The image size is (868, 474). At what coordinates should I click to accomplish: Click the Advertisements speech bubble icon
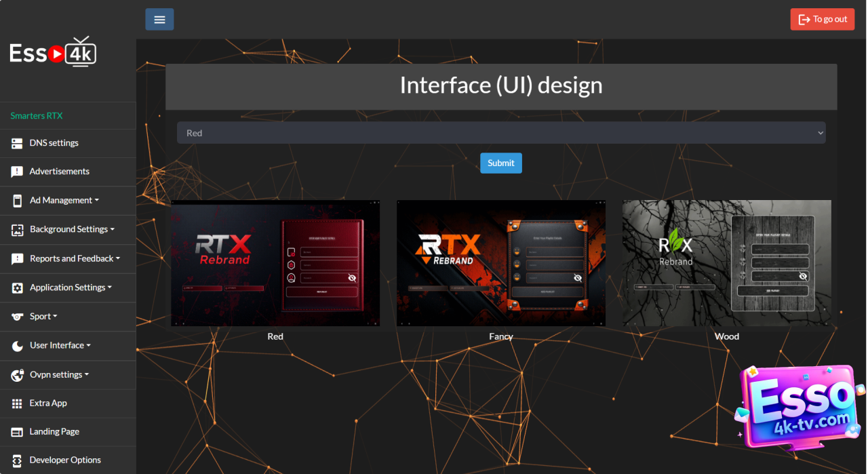[17, 172]
